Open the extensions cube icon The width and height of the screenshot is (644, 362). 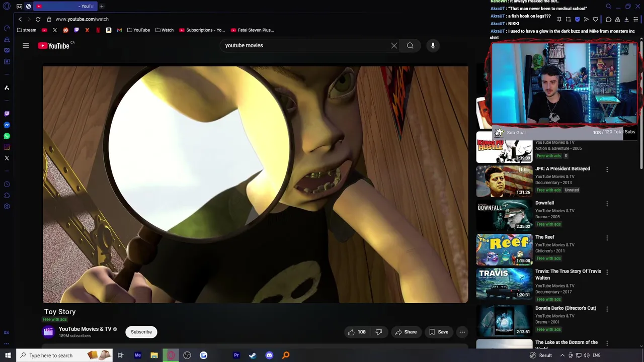608,19
